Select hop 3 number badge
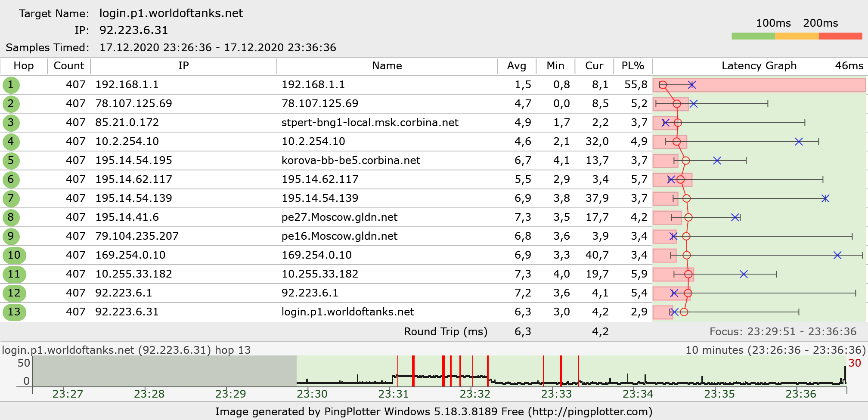Screen dimensions: 868x420 11,123
